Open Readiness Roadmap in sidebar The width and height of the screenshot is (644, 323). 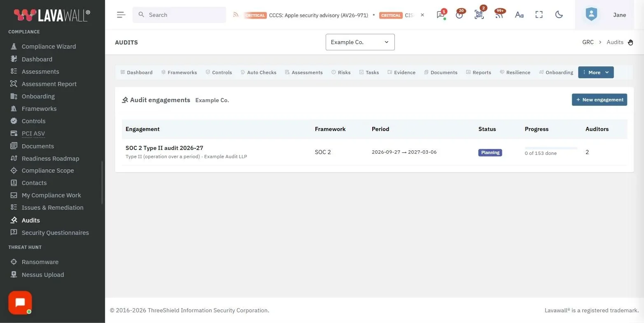[x=50, y=159]
